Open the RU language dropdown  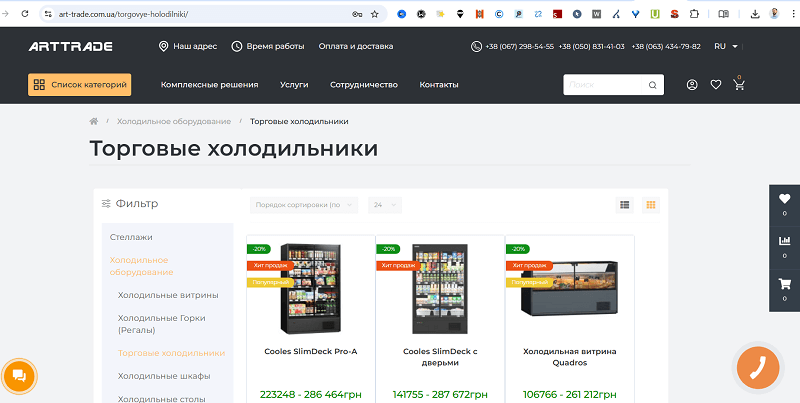click(726, 46)
